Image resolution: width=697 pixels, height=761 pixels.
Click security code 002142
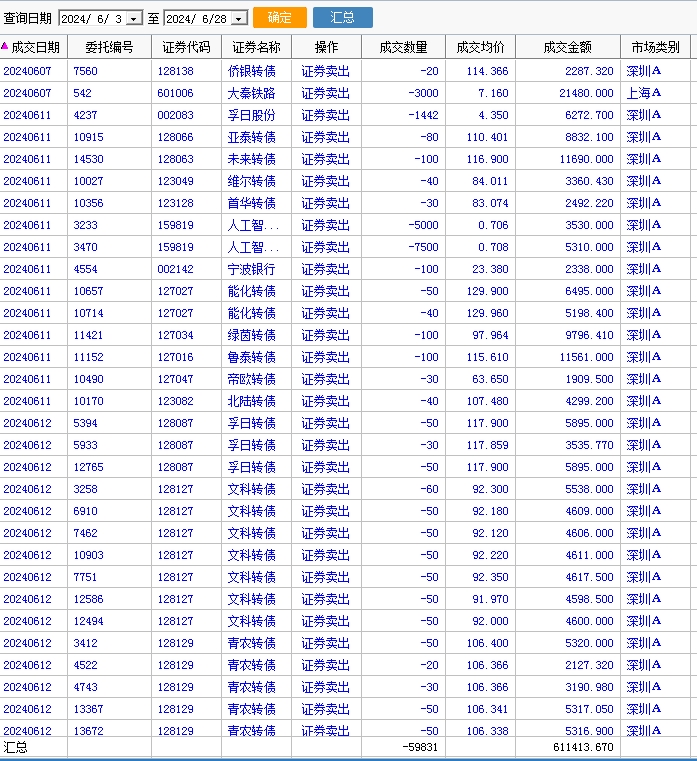(175, 269)
